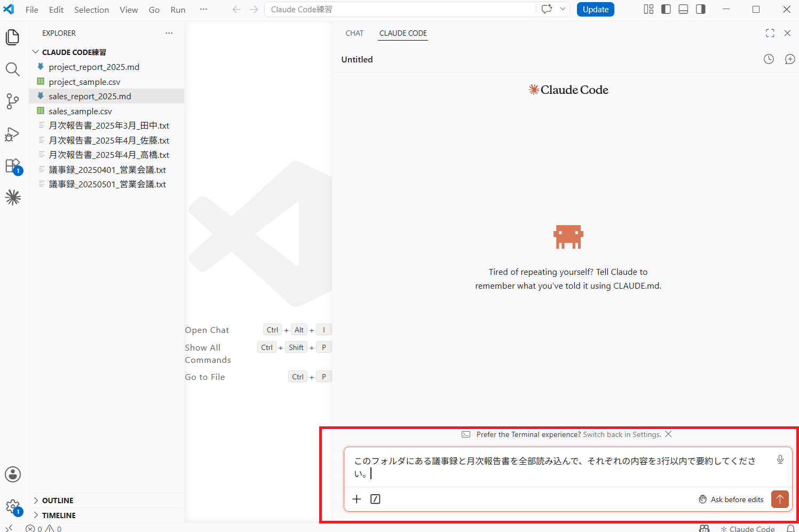Image resolution: width=799 pixels, height=532 pixels.
Task: Select sales_report_2025.md
Action: [x=107, y=96]
